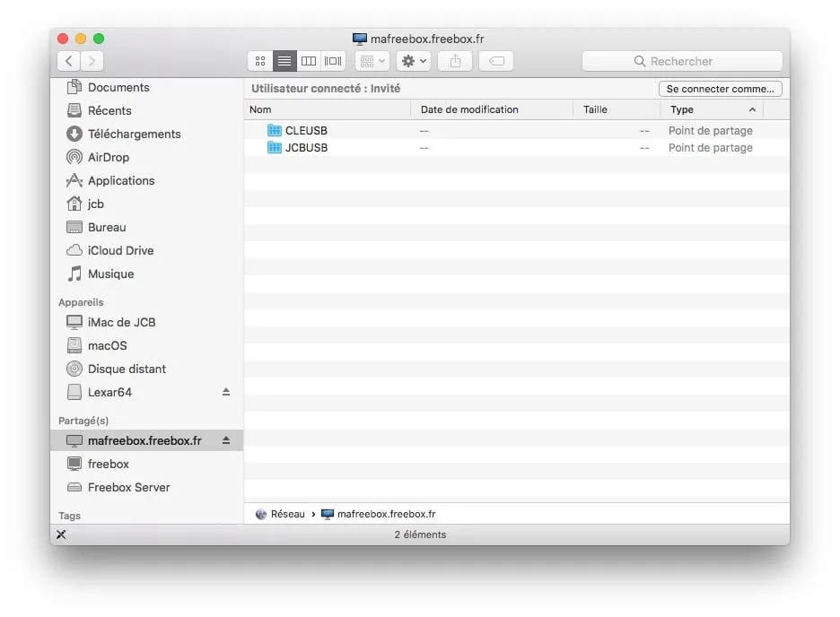Select the CLEUSB shared folder icon

click(275, 130)
